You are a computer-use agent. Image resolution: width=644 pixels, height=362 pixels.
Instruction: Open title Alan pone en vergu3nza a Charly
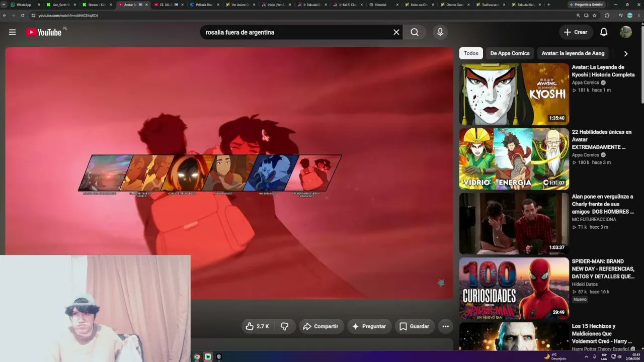pyautogui.click(x=603, y=204)
